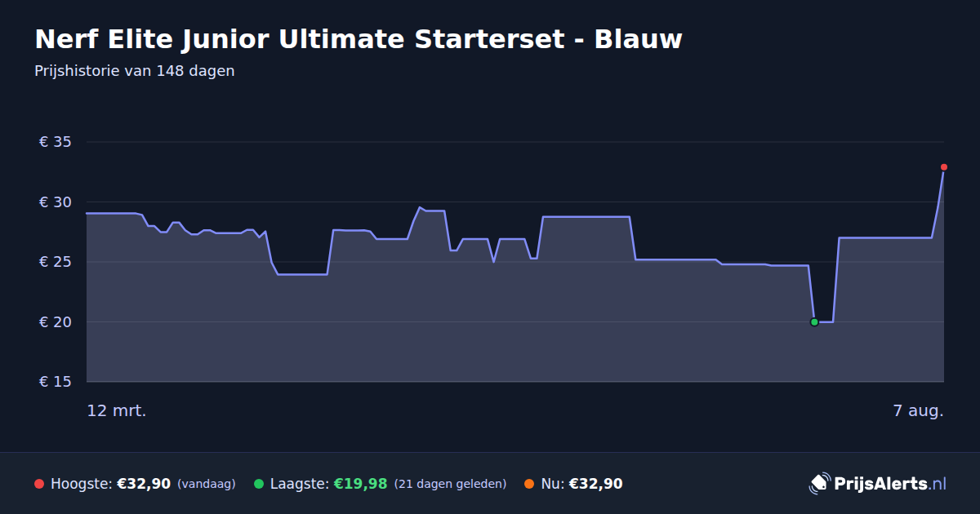980x514 pixels.
Task: Click the 12 mrt. start date label
Action: [117, 410]
